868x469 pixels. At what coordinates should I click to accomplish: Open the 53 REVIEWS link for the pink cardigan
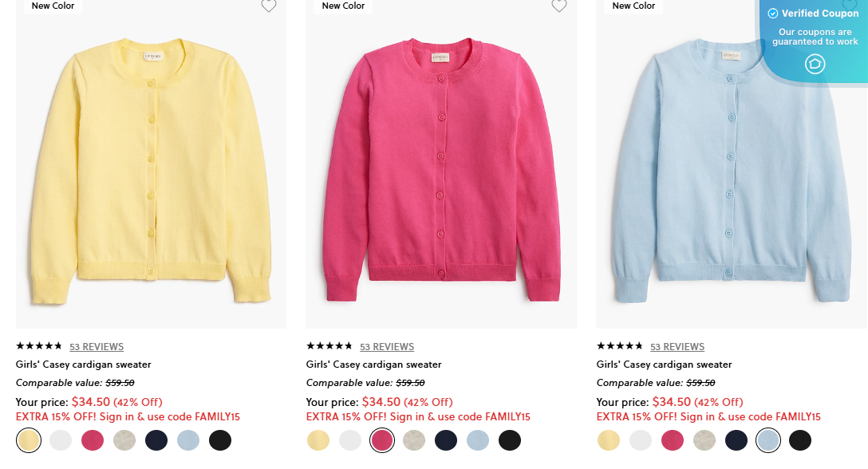coord(387,346)
